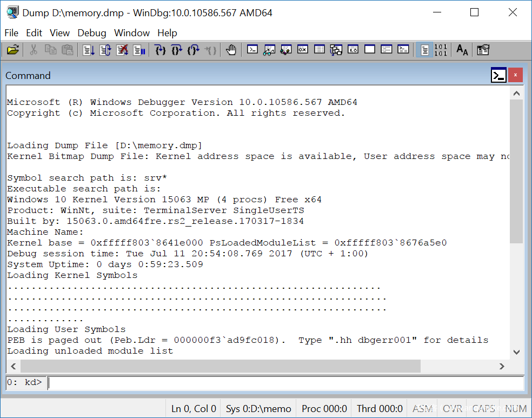Screen dimensions: 532x418
Task: Open the Command window via toolbar icon
Action: 252,50
